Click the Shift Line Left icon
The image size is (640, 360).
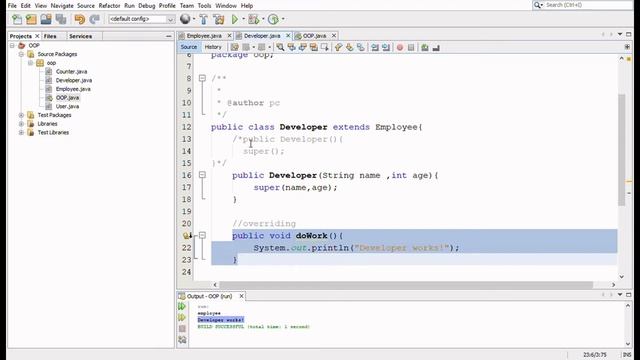coord(375,47)
